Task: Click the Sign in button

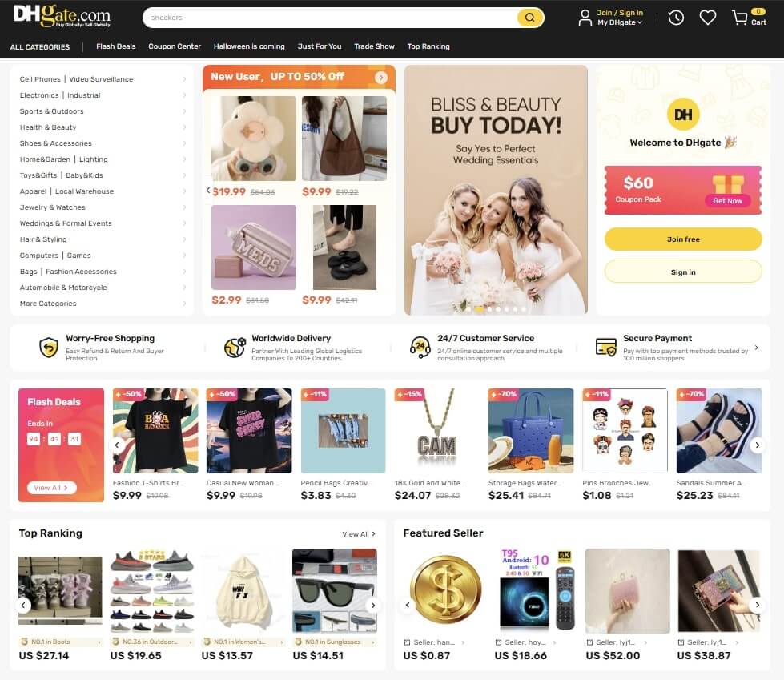Action: (x=683, y=272)
